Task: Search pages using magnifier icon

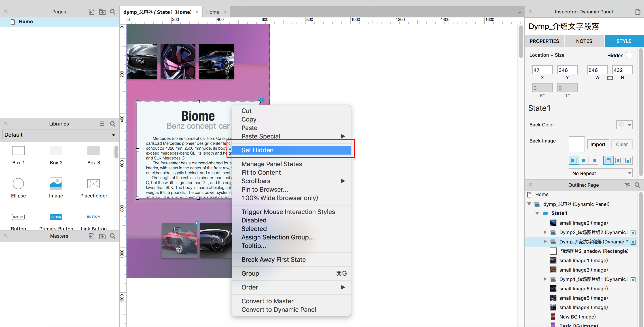Action: [x=113, y=12]
